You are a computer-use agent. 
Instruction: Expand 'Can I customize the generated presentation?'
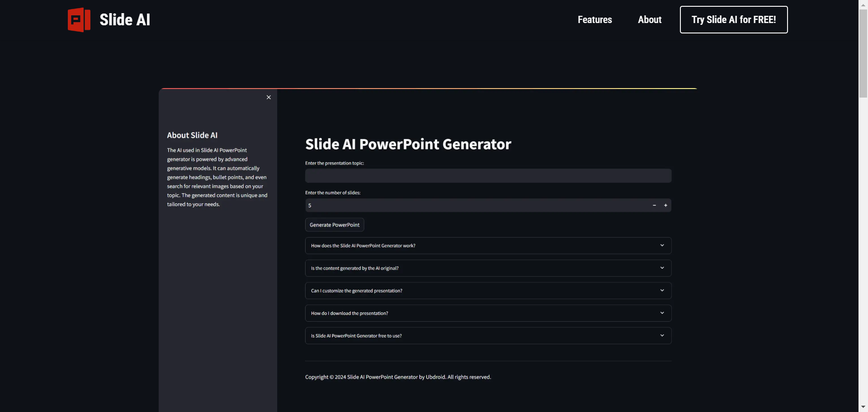[488, 291]
